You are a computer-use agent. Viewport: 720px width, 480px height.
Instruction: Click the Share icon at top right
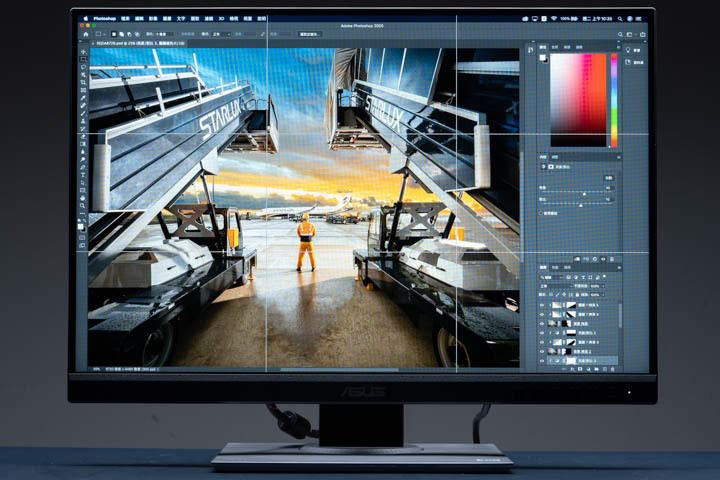(643, 34)
